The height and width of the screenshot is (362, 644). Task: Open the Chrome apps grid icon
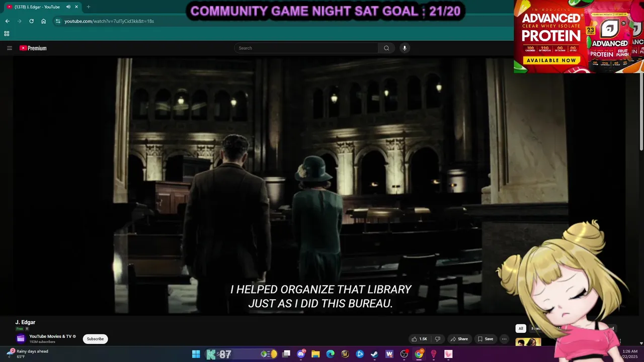(x=7, y=34)
